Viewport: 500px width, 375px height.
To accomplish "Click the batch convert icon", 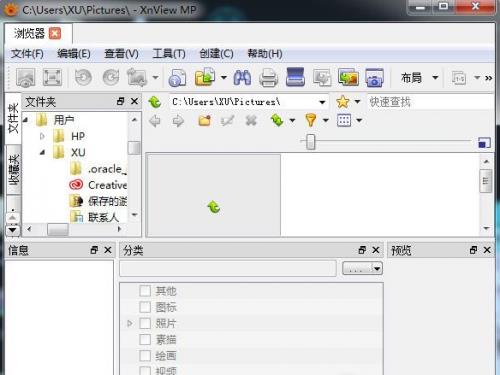I will coord(322,78).
